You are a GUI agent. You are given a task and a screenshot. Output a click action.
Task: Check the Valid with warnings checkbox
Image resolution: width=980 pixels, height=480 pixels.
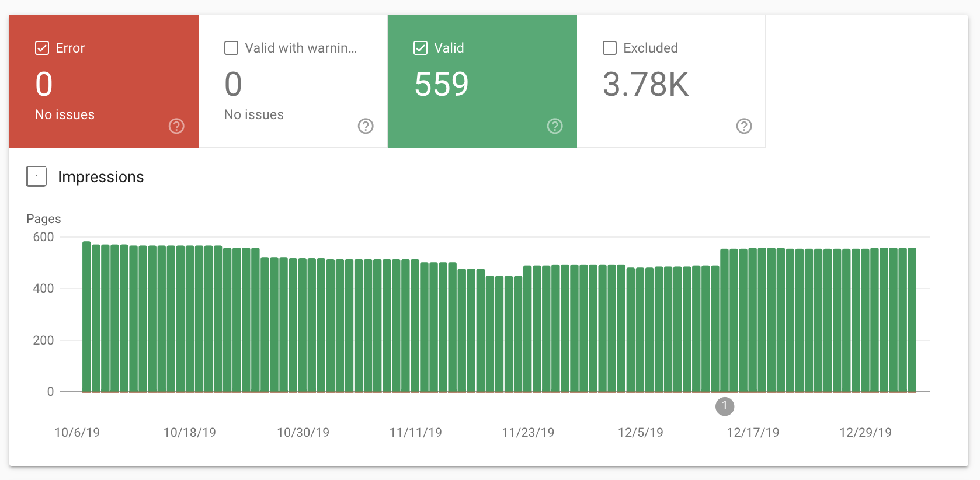231,48
